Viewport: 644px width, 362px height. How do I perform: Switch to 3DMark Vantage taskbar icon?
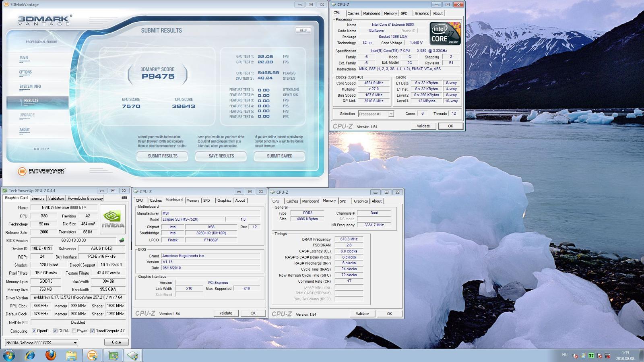(92, 355)
